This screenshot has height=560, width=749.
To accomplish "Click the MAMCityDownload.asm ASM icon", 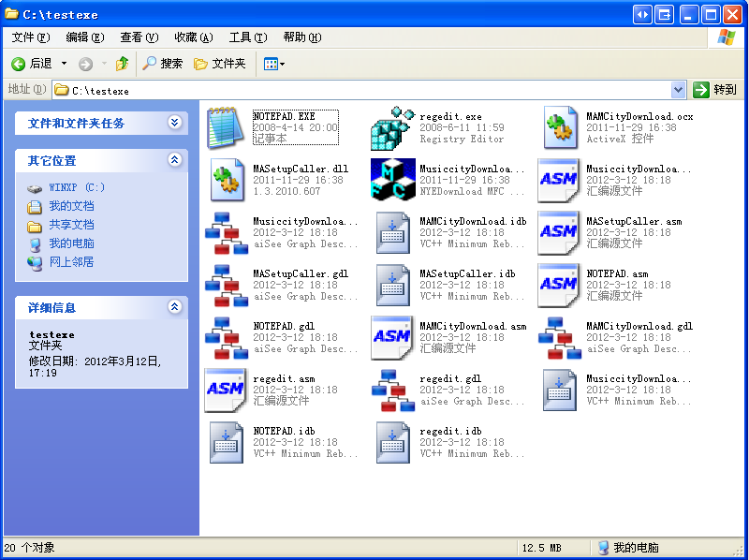I will tap(391, 338).
